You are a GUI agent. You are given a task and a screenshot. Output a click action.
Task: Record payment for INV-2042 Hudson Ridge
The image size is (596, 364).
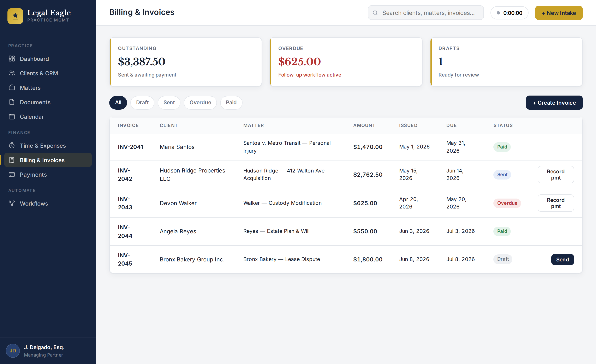556,175
